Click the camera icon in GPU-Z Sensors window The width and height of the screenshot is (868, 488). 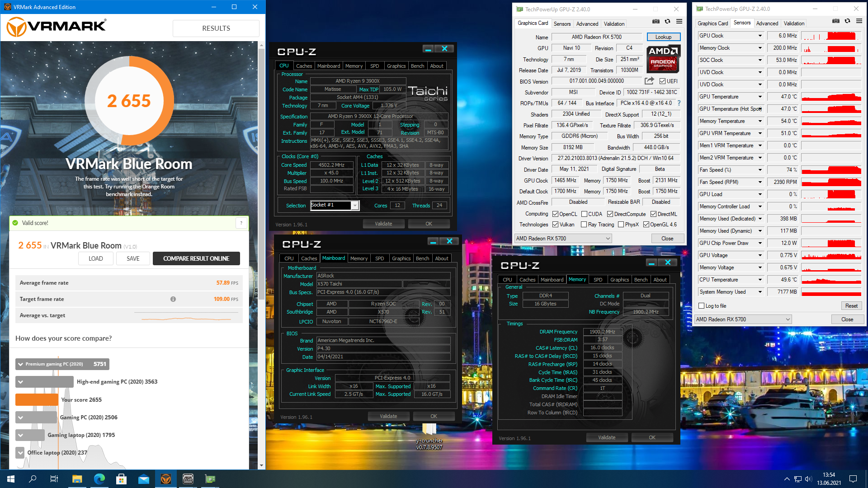[x=835, y=21]
